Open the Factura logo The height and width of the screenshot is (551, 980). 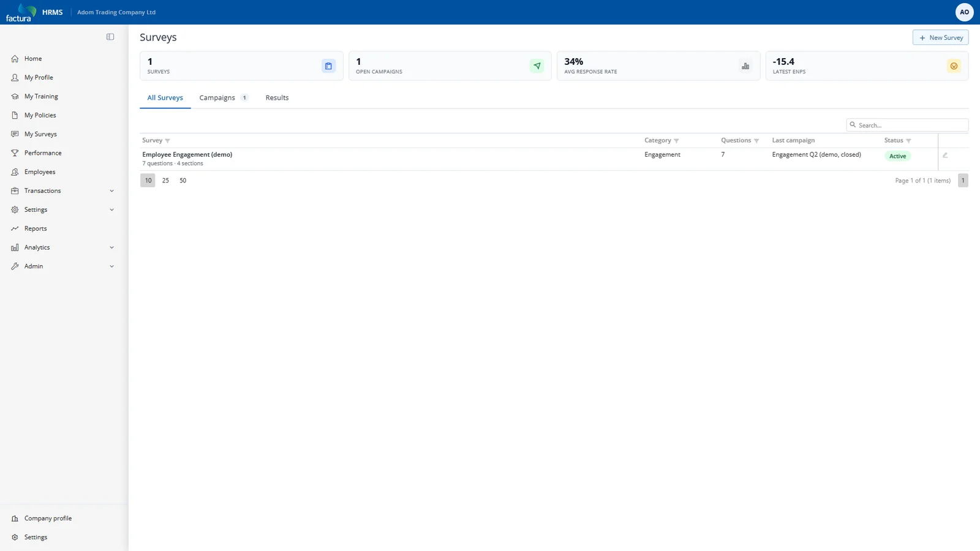pyautogui.click(x=21, y=12)
